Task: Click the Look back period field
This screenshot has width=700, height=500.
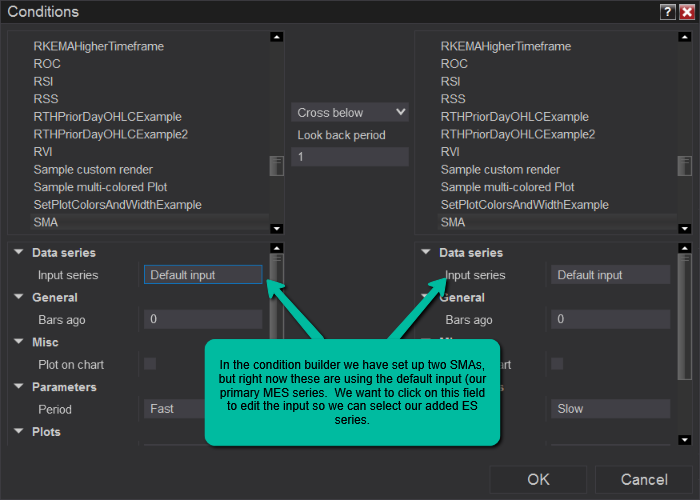Action: point(350,157)
